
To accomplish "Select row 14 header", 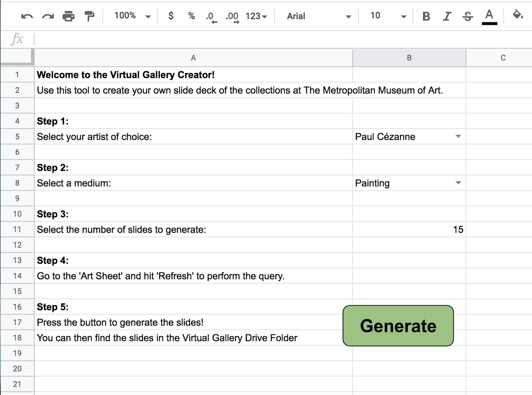I will [17, 276].
